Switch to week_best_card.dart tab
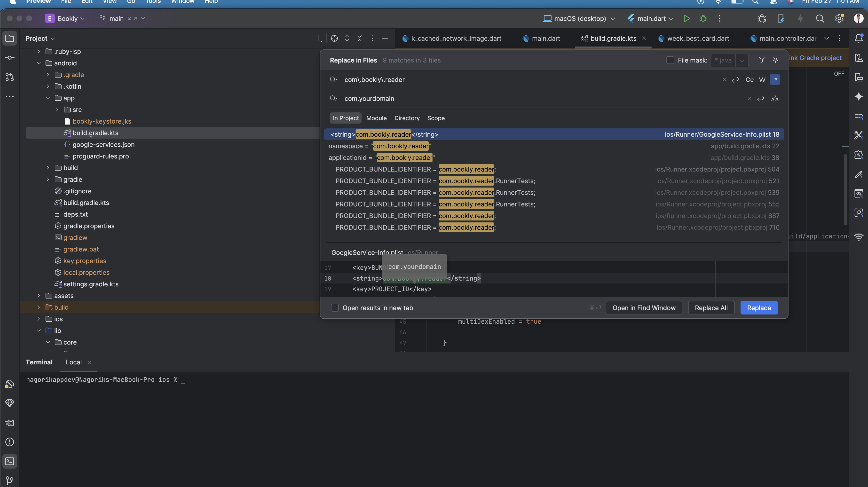868x487 pixels. 693,39
